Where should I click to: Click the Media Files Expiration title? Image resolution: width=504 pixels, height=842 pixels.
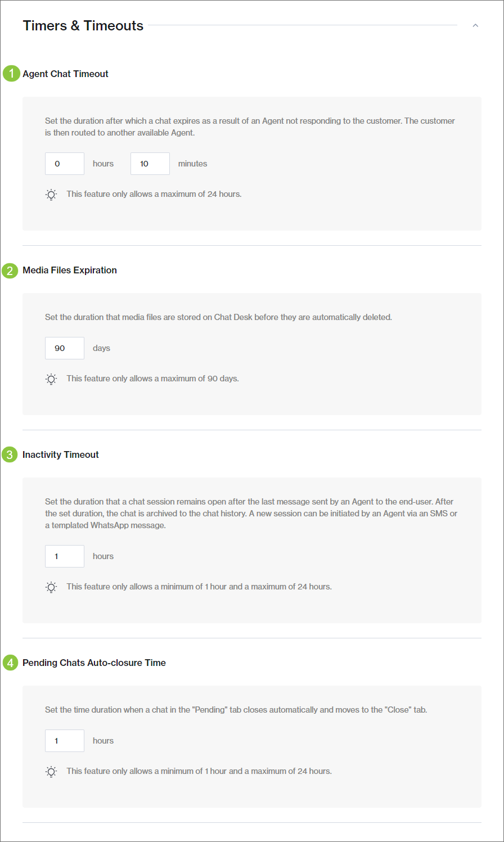[x=70, y=270]
